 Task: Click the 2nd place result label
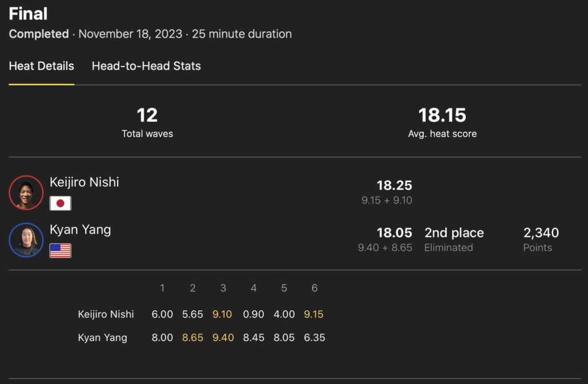tap(454, 233)
